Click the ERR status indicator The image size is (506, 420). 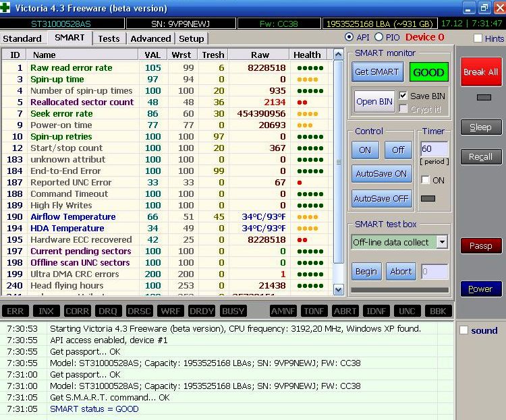tap(15, 311)
